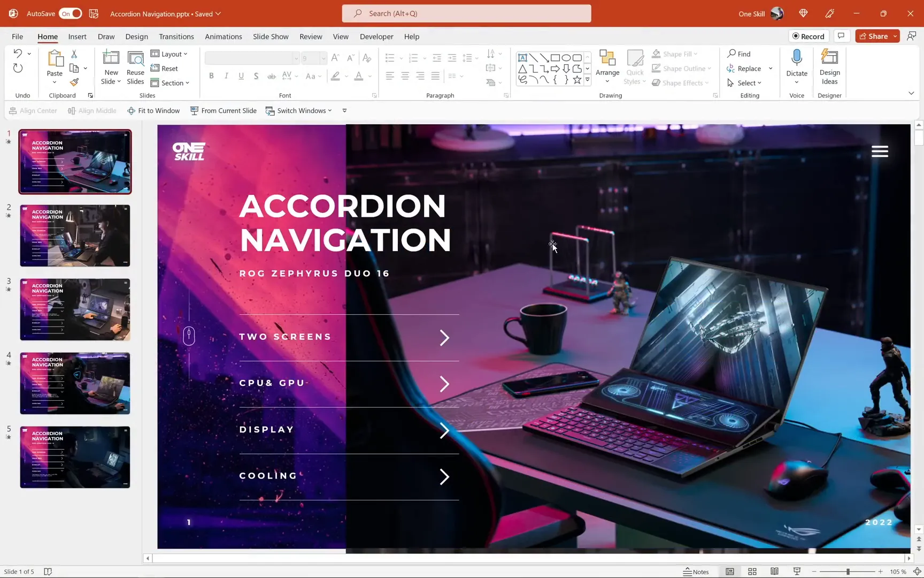Open the font size dropdown
Image resolution: width=924 pixels, height=578 pixels.
point(323,58)
